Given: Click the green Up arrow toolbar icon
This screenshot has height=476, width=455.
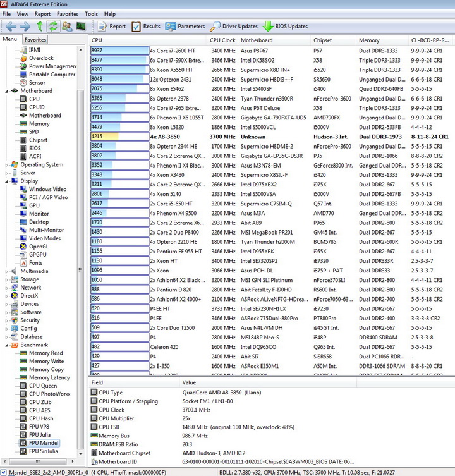Looking at the screenshot, I should coord(39,27).
